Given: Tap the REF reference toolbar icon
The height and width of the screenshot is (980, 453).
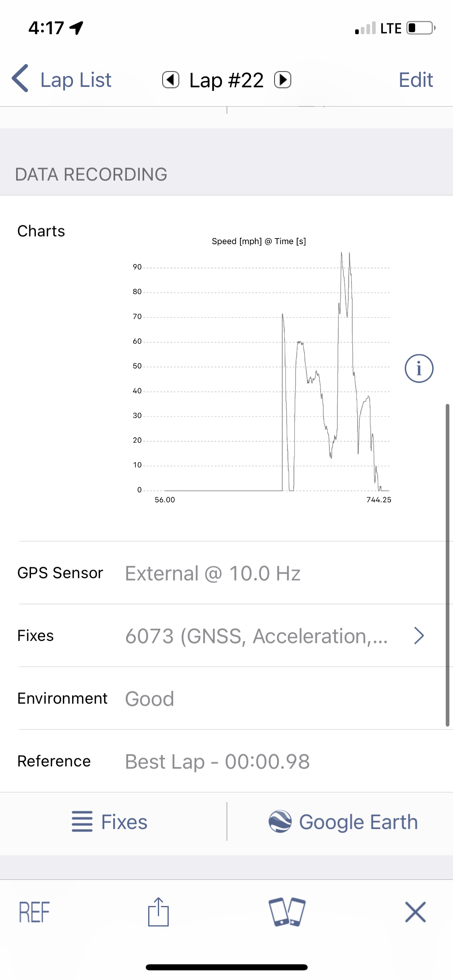Looking at the screenshot, I should click(34, 912).
